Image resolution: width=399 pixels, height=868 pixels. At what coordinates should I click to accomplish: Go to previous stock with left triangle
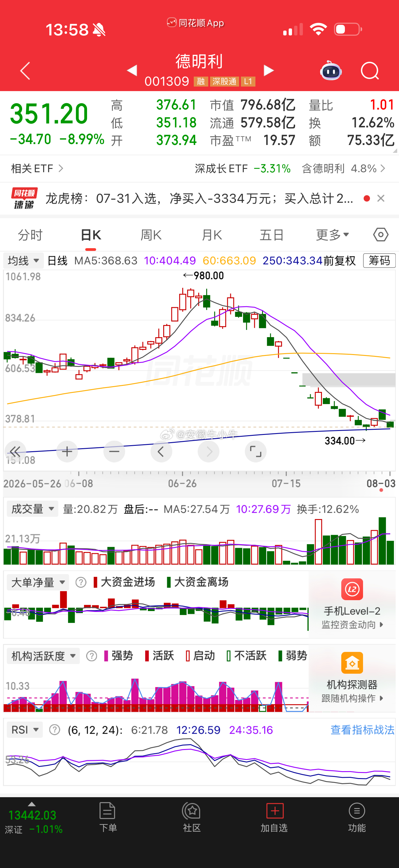click(132, 70)
